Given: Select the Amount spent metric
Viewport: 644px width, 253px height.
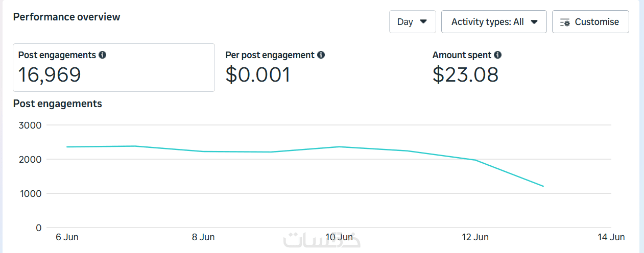Looking at the screenshot, I should (462, 55).
